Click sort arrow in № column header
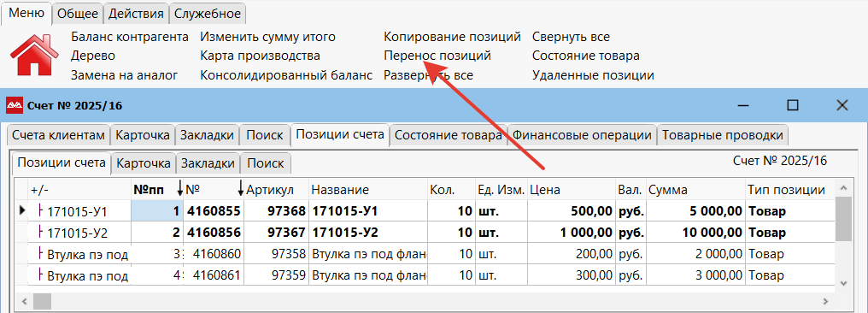 [240, 190]
